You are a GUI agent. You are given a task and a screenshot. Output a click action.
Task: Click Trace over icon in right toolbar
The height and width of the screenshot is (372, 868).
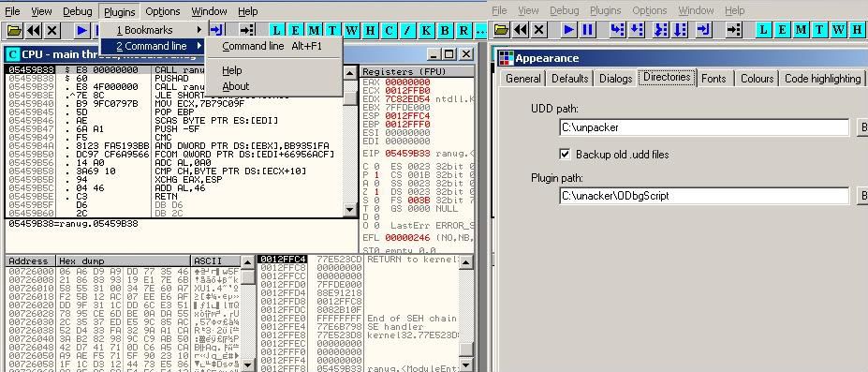click(x=680, y=30)
